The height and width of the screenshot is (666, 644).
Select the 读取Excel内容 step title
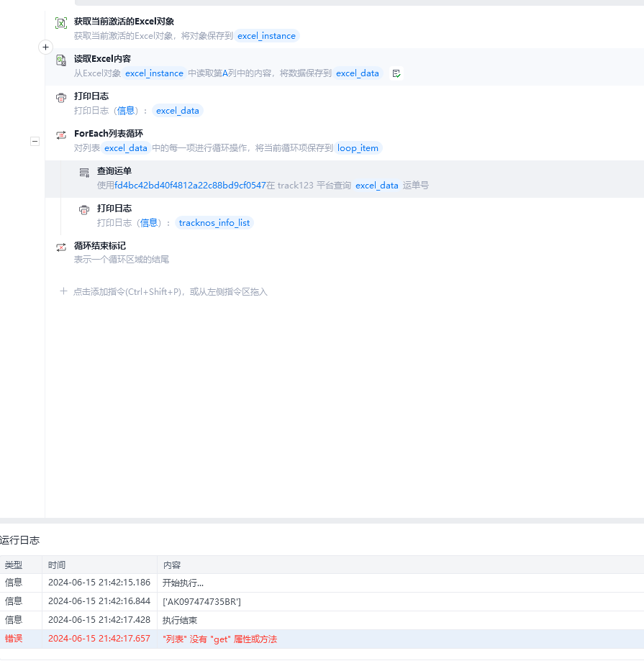(x=102, y=59)
